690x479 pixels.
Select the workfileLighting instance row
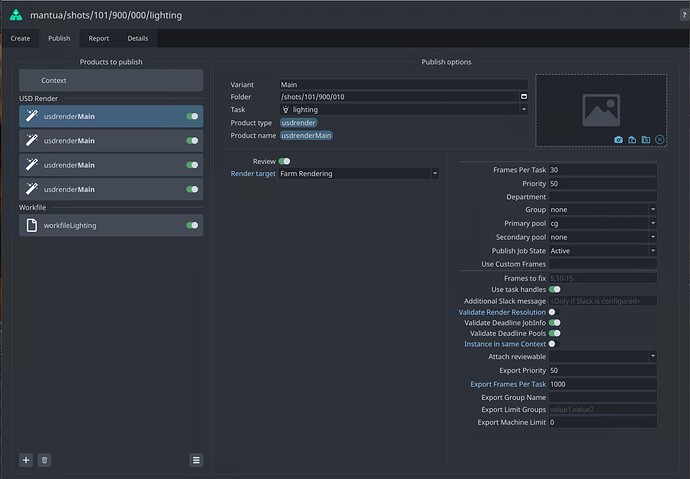pos(111,225)
